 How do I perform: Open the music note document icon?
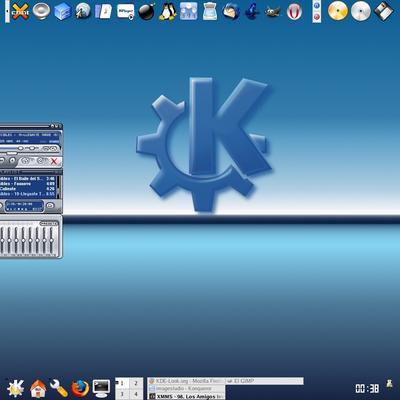[x=104, y=11]
